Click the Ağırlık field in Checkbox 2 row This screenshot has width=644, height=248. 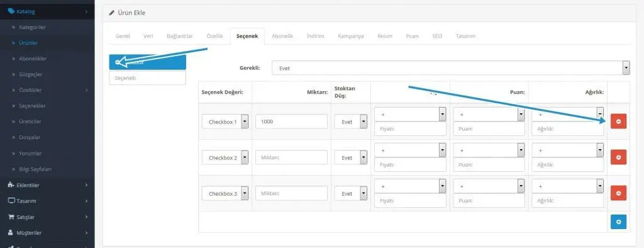568,164
